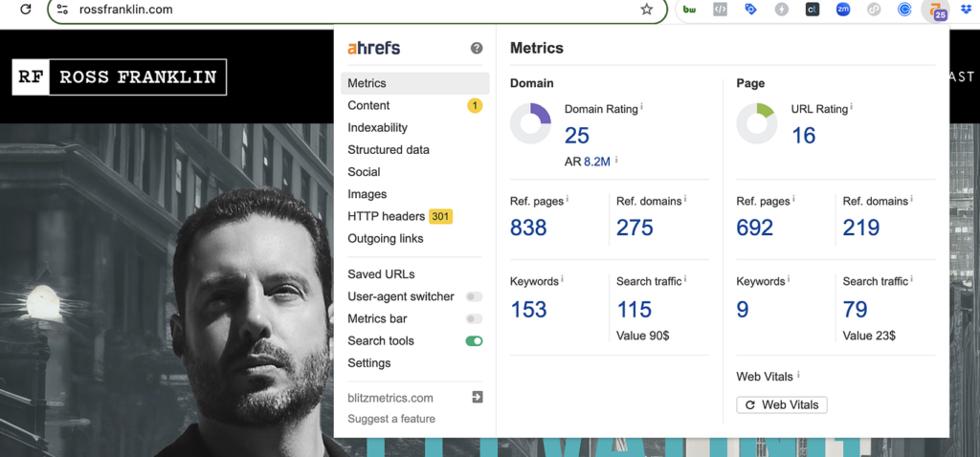980x457 pixels.
Task: Reload the page with the refresh icon
Action: pyautogui.click(x=26, y=10)
